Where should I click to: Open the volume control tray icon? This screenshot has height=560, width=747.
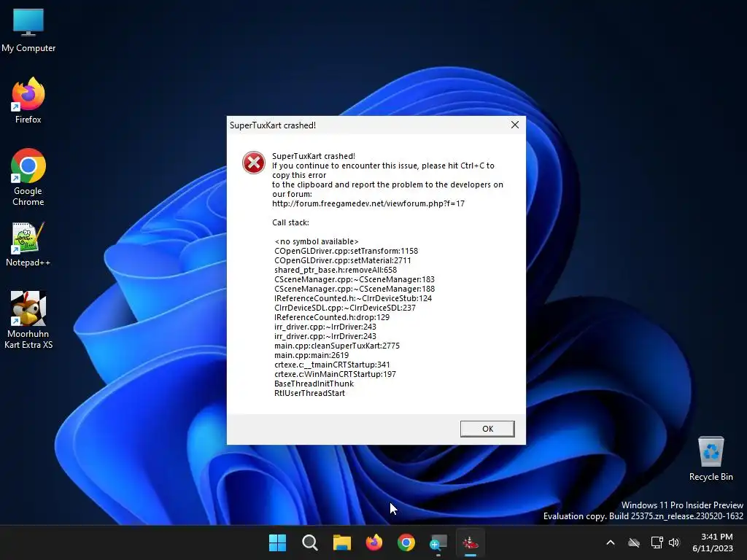point(674,542)
